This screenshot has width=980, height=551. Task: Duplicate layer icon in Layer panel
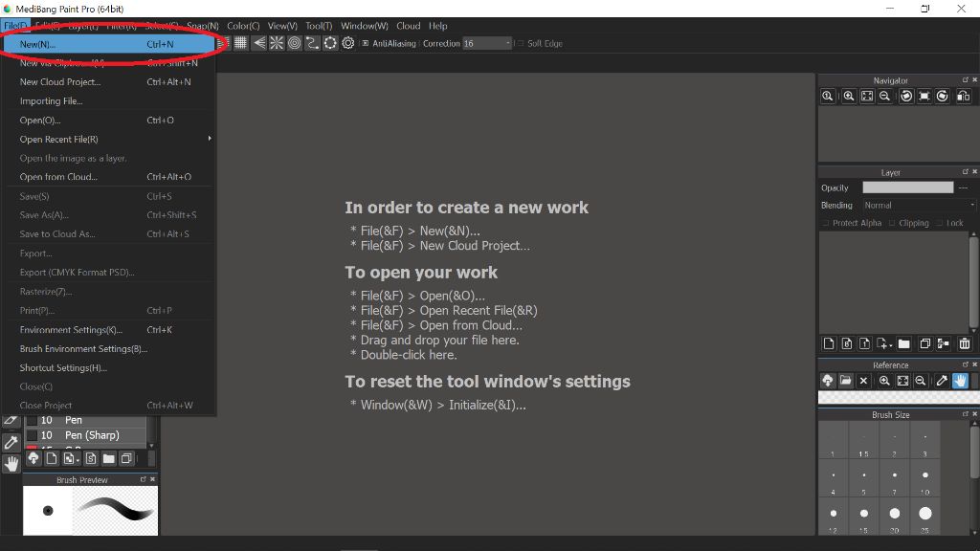925,343
